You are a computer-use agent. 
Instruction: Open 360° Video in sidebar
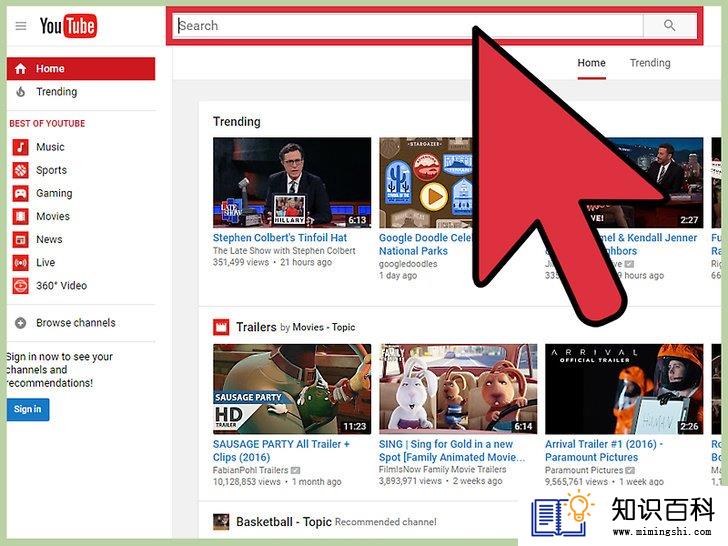[61, 286]
